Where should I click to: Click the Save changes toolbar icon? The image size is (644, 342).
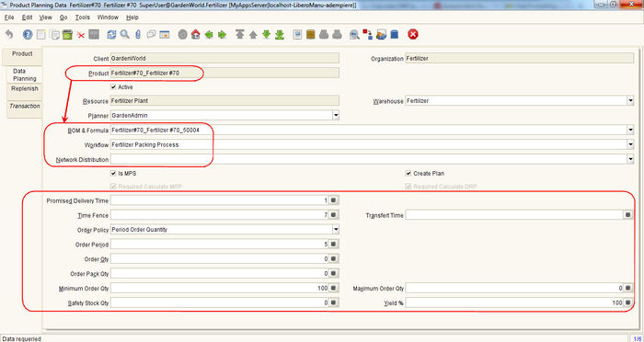[x=94, y=35]
